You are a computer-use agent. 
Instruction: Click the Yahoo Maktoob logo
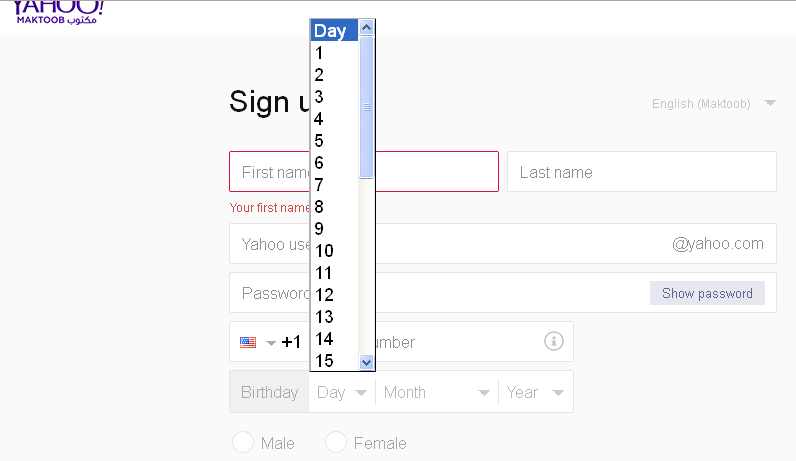click(x=60, y=14)
